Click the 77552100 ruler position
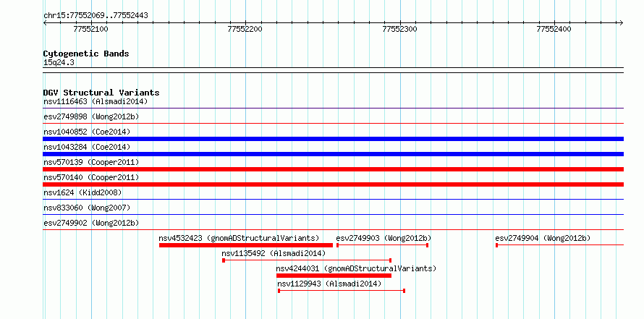Viewport: 644px width, 319px height. (90, 29)
